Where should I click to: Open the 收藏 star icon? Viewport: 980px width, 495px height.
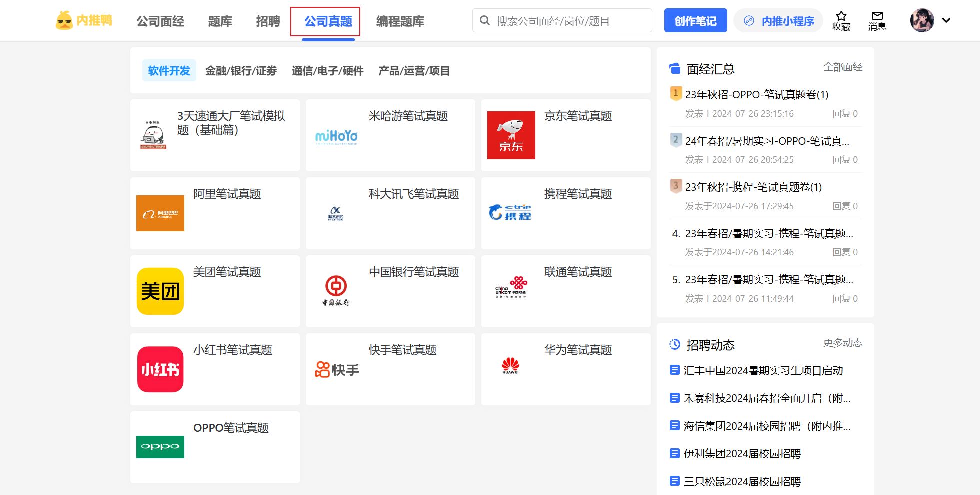tap(841, 16)
